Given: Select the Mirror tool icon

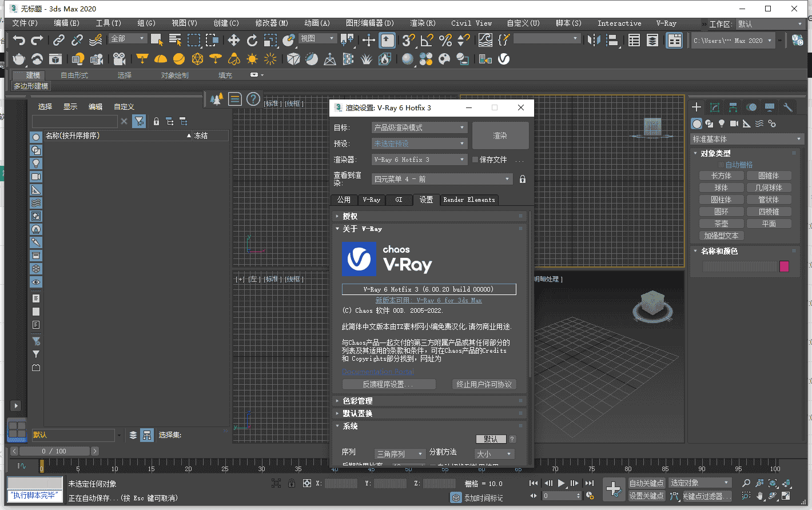Looking at the screenshot, I should (x=593, y=40).
